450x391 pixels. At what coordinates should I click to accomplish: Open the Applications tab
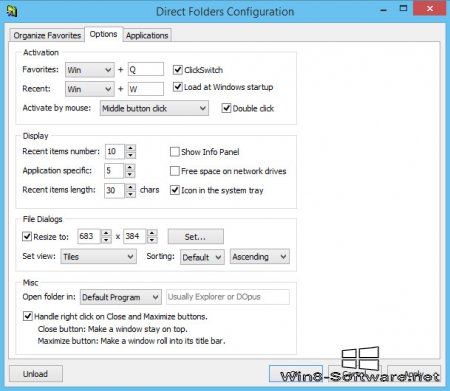(147, 35)
